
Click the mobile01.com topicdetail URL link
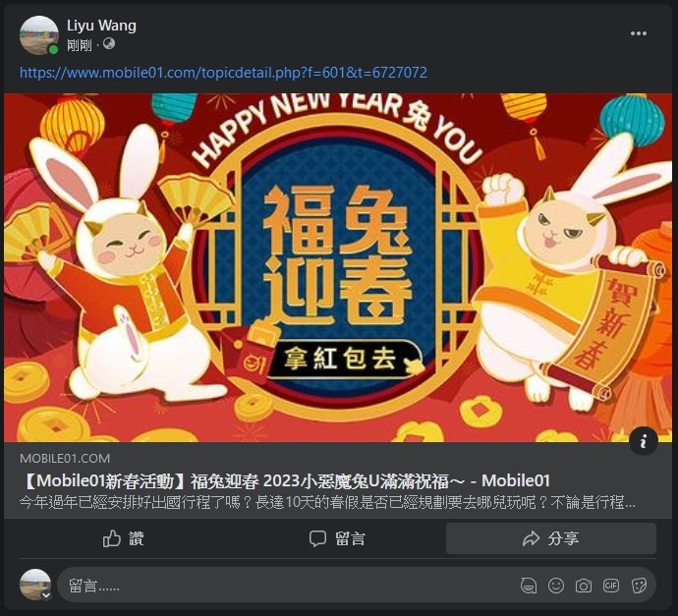(223, 72)
